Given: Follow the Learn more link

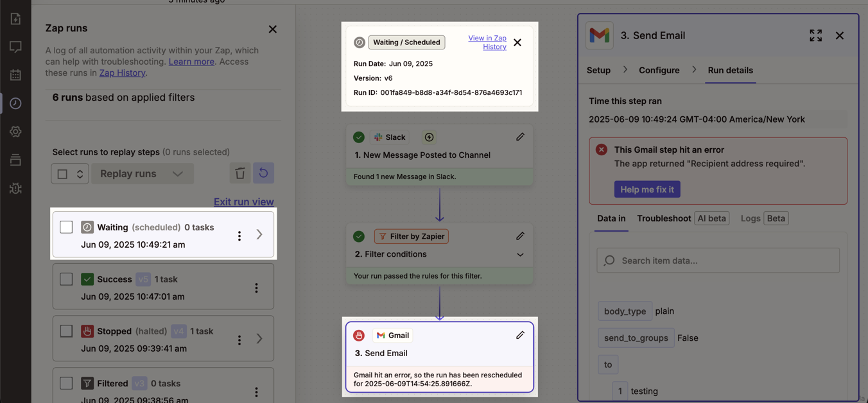Looking at the screenshot, I should 191,62.
